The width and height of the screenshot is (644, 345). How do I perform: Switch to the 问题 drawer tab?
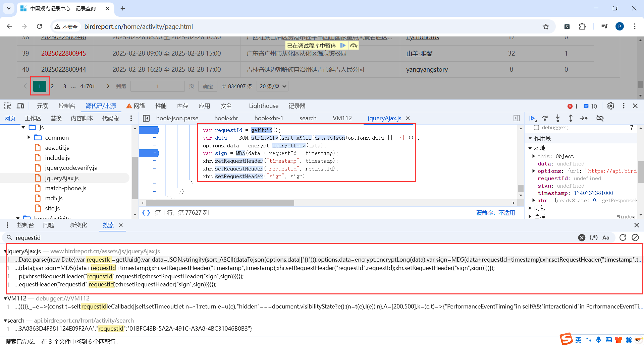49,225
